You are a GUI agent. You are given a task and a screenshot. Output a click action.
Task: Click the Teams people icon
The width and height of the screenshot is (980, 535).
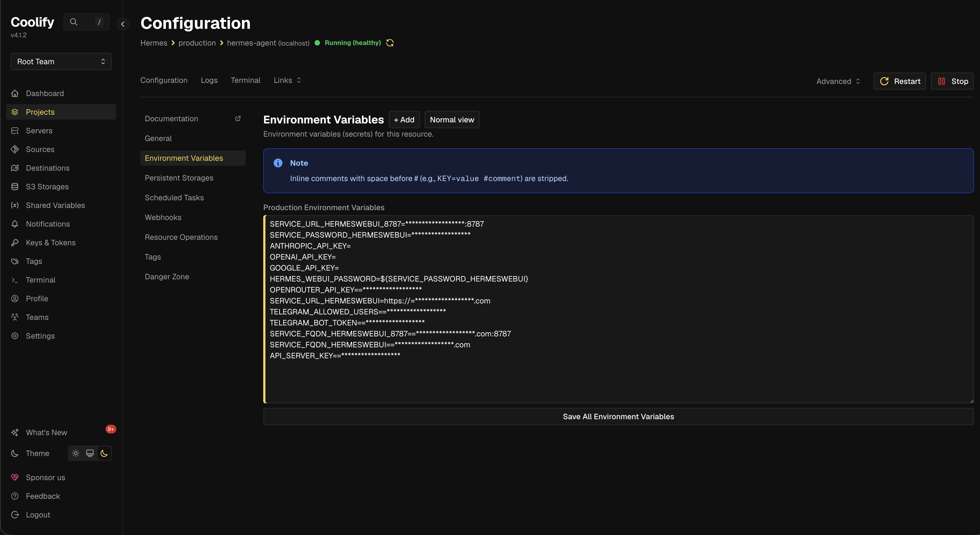pyautogui.click(x=15, y=317)
